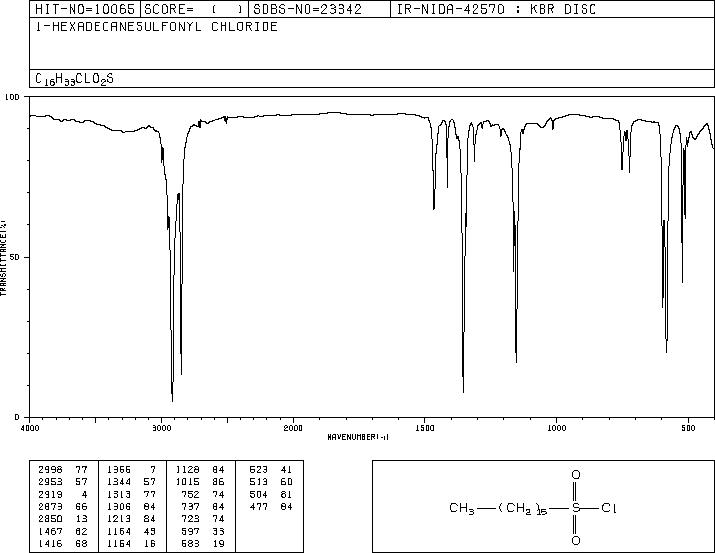
Task: Click the SCORE= ( ) header cell
Action: (195, 9)
